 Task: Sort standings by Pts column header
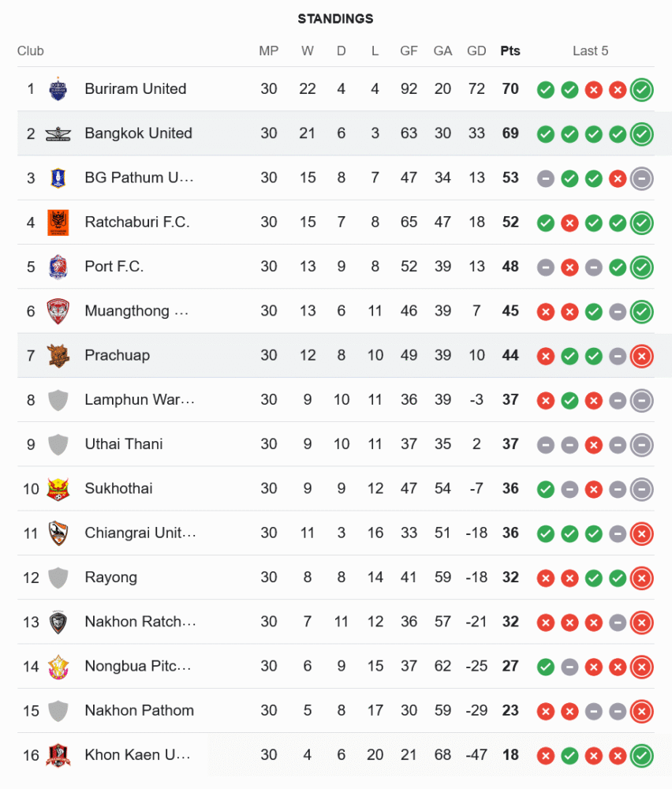(510, 51)
